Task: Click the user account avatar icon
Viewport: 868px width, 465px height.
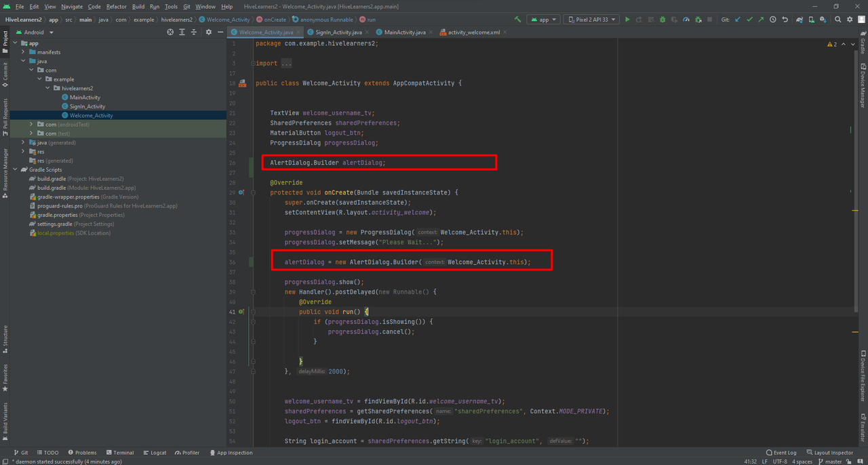Action: click(861, 20)
